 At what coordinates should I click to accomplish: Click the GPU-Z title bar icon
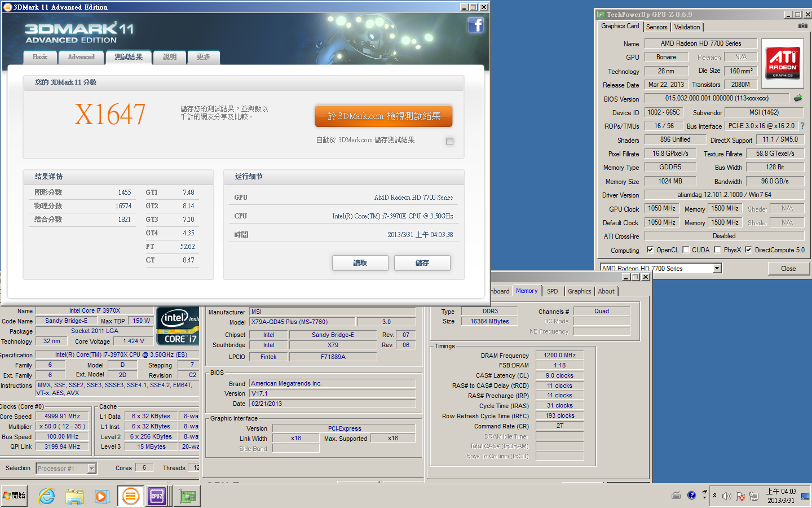602,15
